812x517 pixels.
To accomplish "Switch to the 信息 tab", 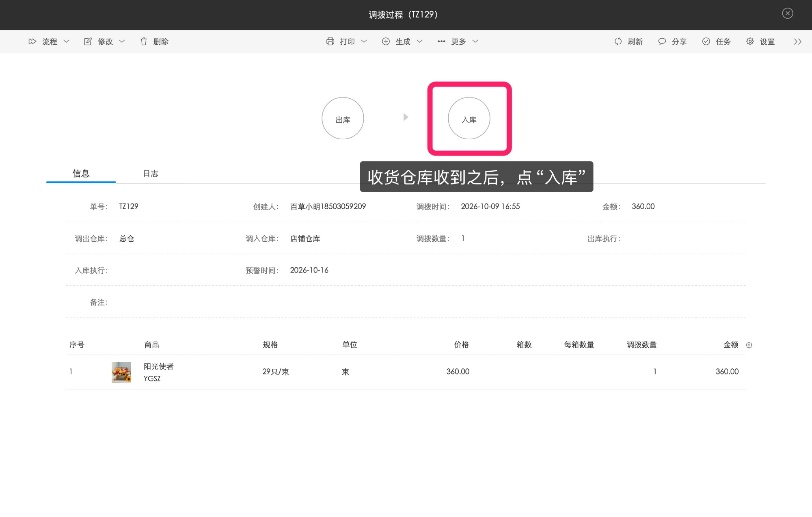I will coord(81,174).
